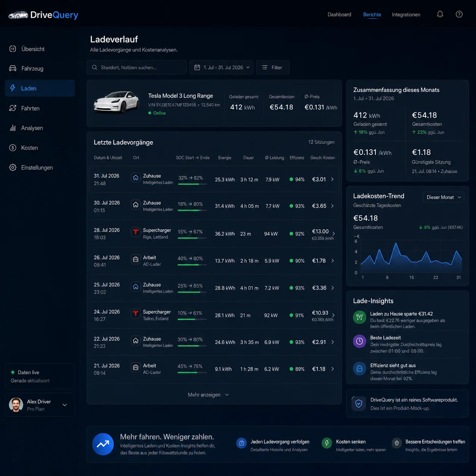
Task: Select Übersicht in the sidebar
Action: point(40,49)
